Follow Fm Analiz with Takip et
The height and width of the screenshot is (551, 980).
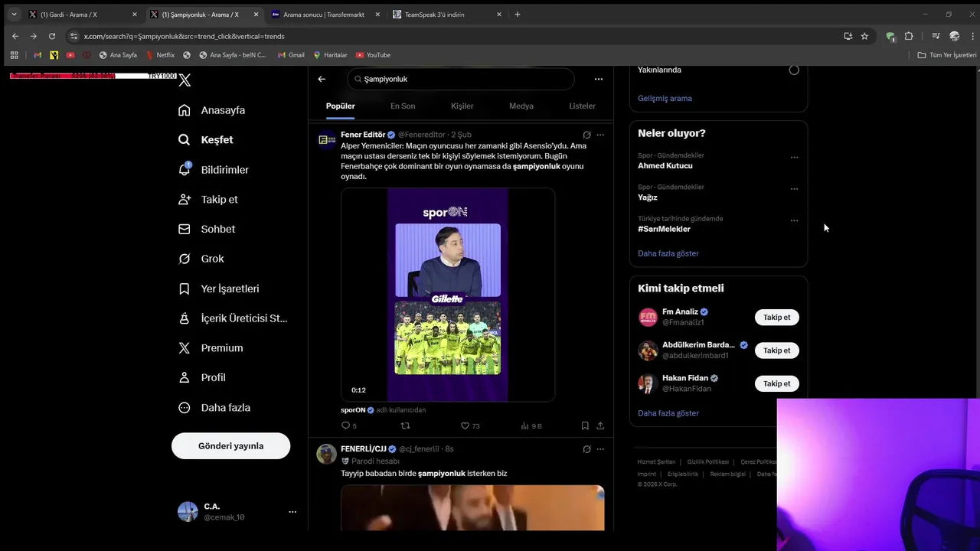(777, 318)
